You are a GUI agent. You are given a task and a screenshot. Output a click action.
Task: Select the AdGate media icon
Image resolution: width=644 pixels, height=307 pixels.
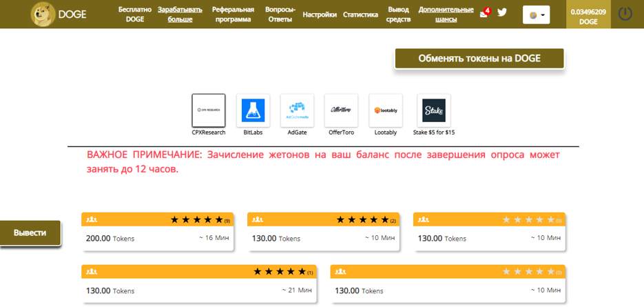297,110
